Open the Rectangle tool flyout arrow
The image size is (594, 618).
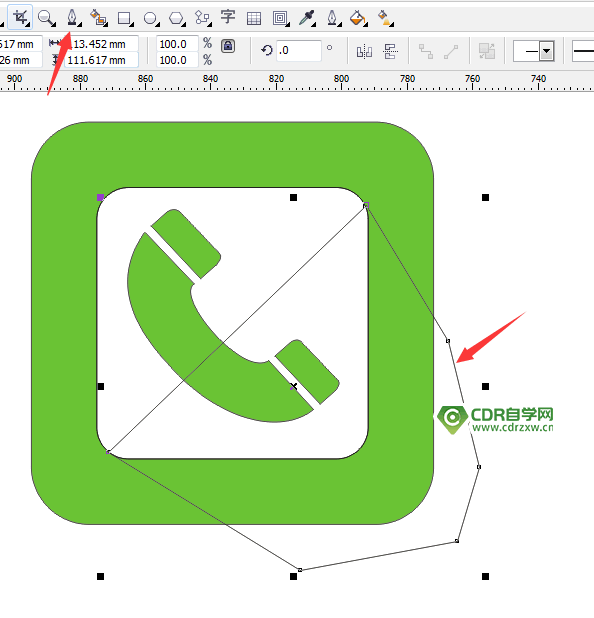131,25
